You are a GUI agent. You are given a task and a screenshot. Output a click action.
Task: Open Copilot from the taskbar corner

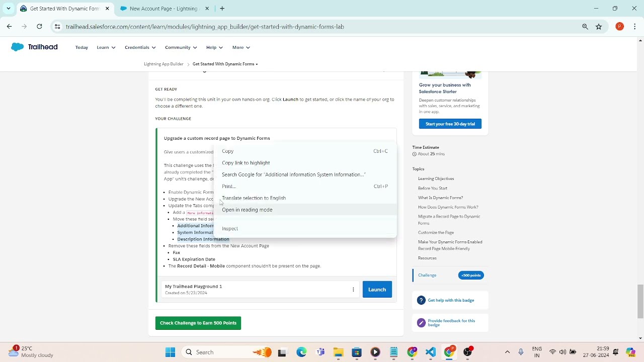click(x=630, y=352)
